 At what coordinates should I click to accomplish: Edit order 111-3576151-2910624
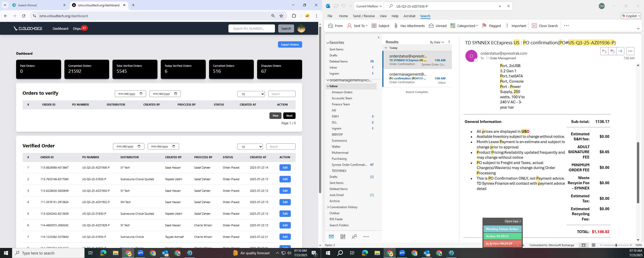pos(285,202)
